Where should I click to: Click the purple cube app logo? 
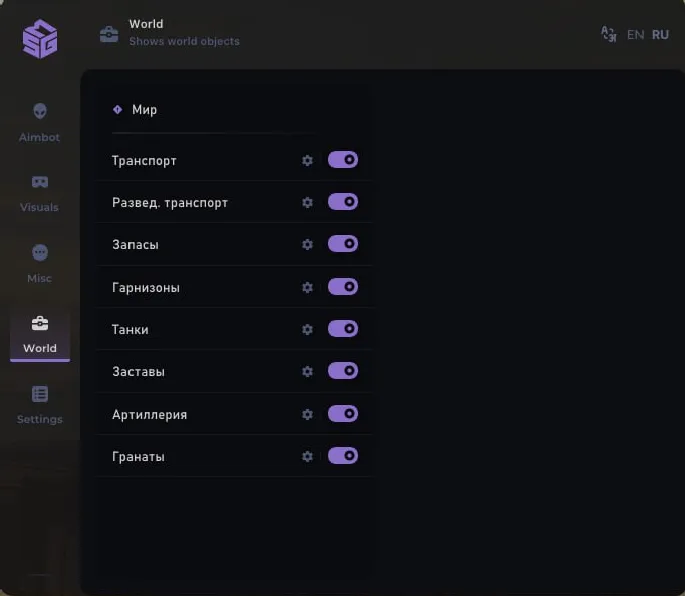click(40, 39)
